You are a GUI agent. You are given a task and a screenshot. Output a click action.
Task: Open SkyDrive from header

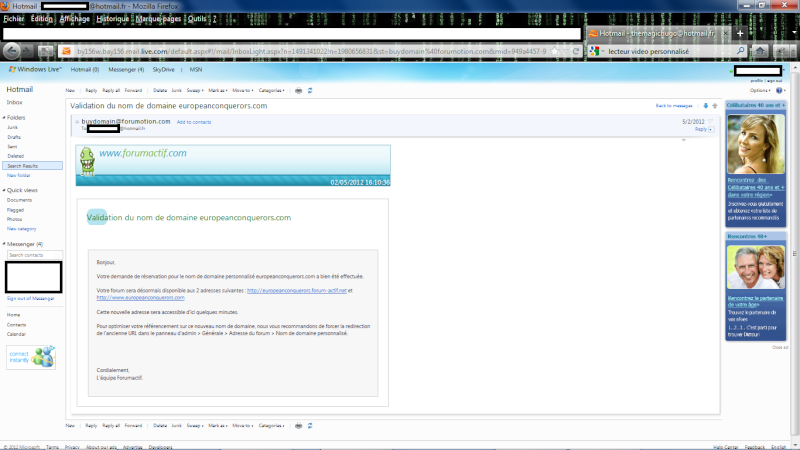[x=163, y=69]
